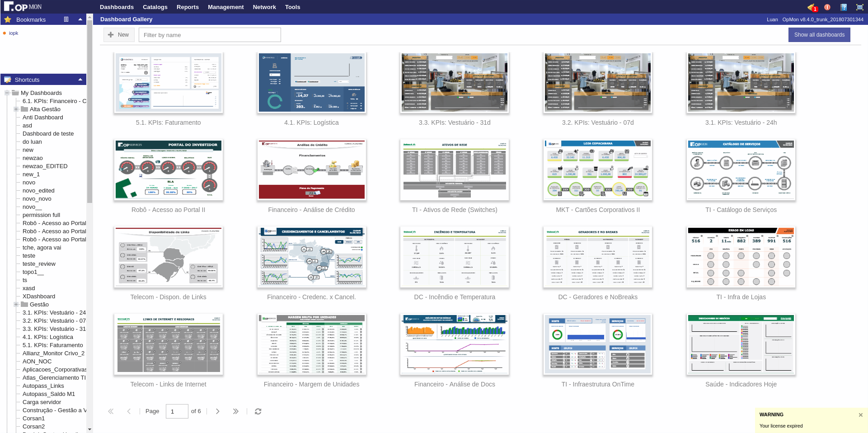
Task: Click the red alert status icon
Action: [x=827, y=7]
